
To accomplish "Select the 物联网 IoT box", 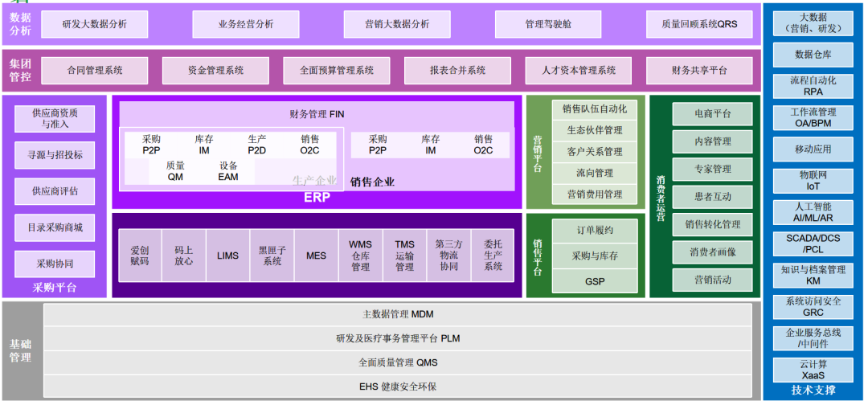I will 813,180.
